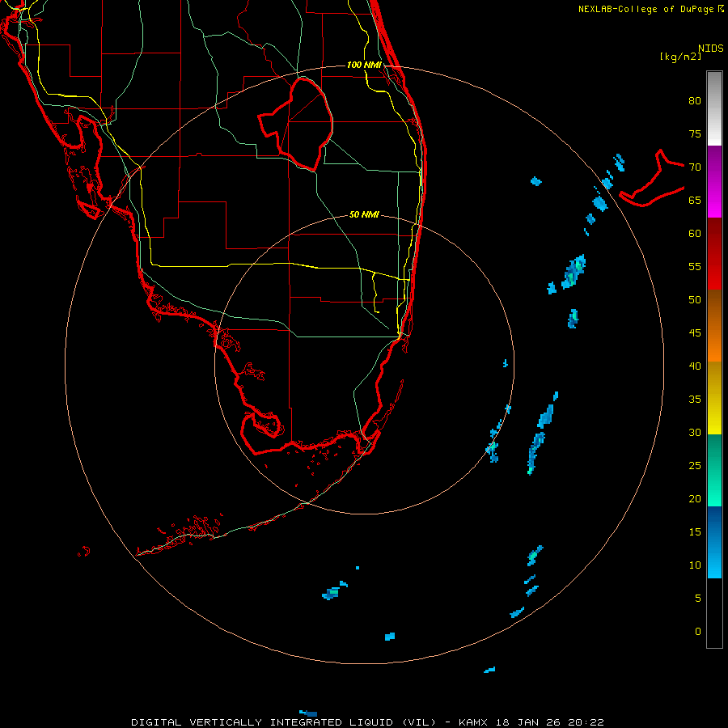Click the 20:22 time in caption
Image resolution: width=728 pixels, height=728 pixels.
[x=586, y=722]
